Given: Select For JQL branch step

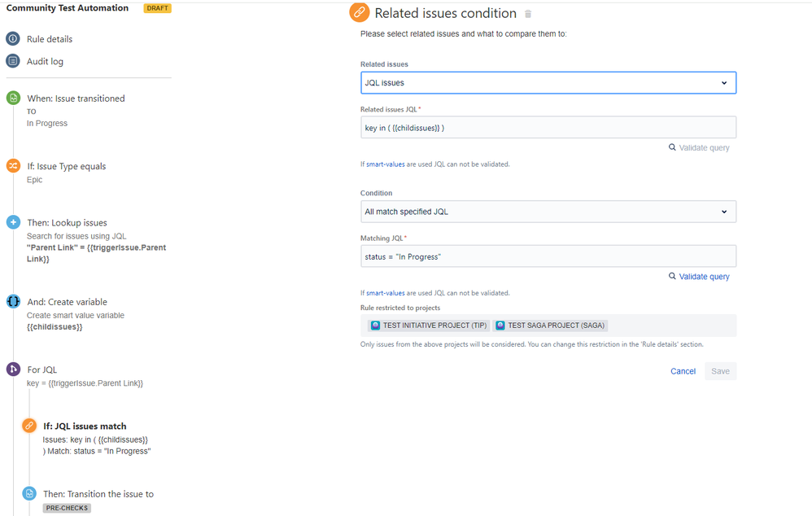Looking at the screenshot, I should pyautogui.click(x=42, y=370).
